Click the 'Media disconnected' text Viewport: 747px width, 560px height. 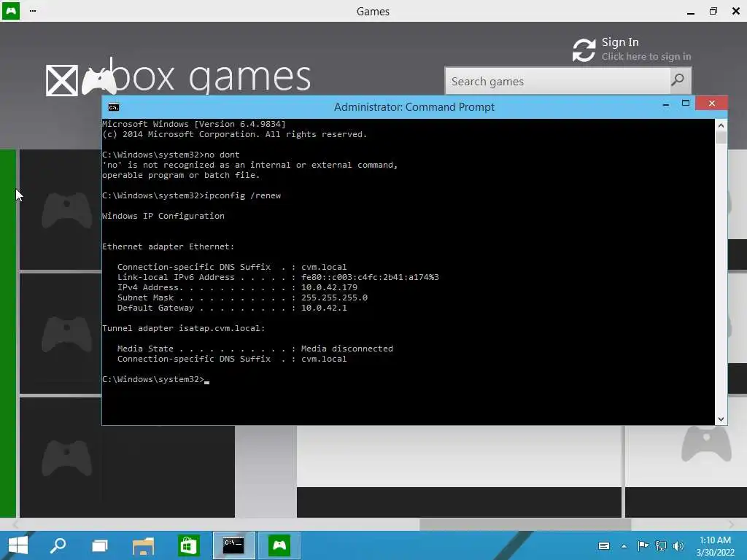(x=347, y=349)
